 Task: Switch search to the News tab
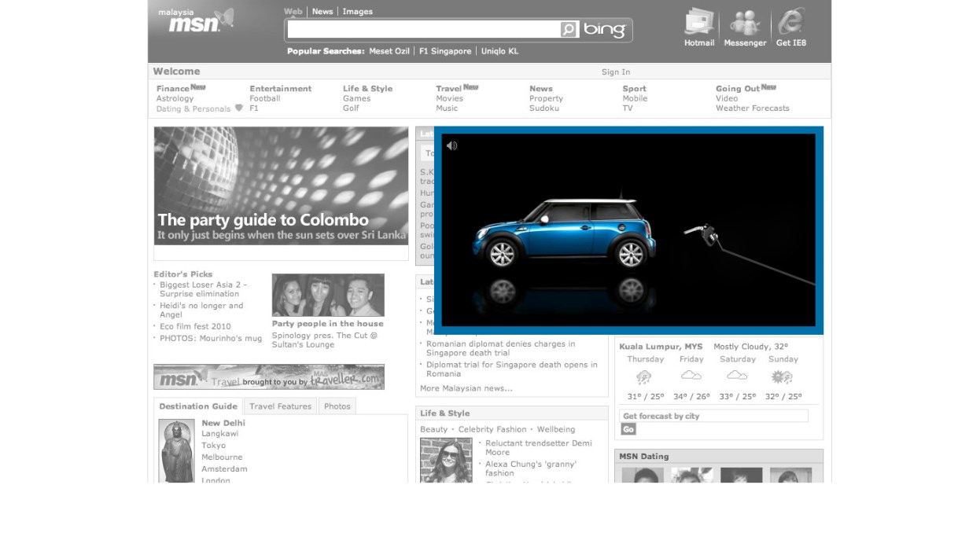(x=322, y=12)
